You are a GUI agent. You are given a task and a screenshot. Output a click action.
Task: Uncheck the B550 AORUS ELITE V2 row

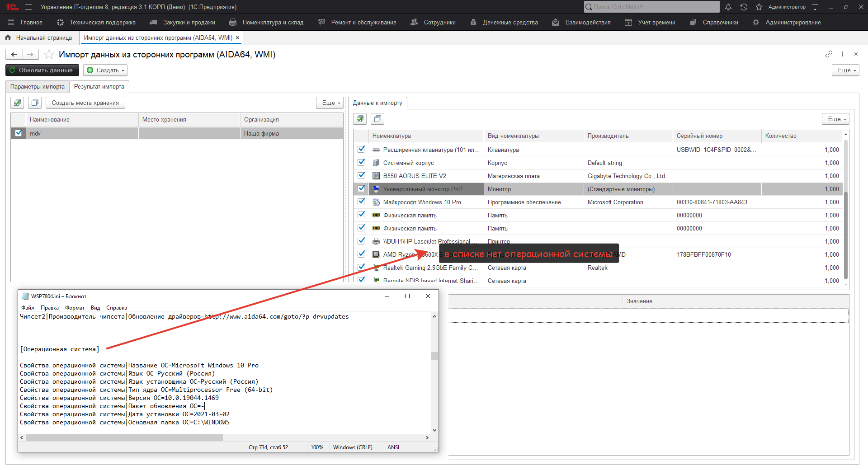coord(361,176)
